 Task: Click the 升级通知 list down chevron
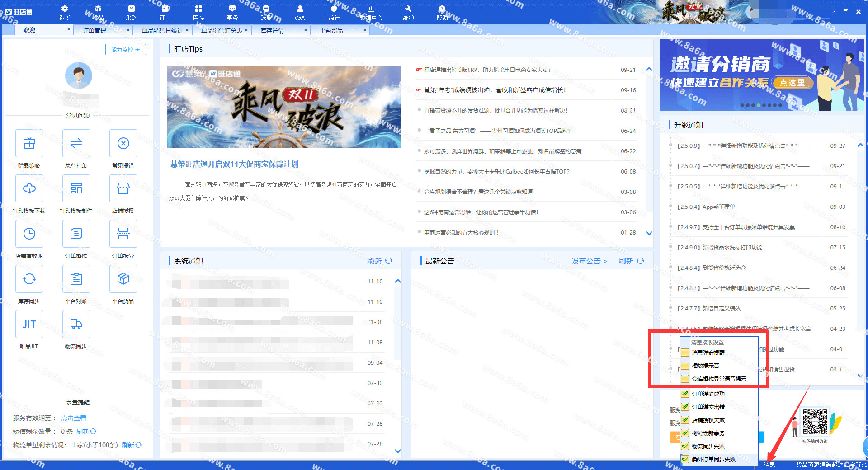click(x=860, y=375)
